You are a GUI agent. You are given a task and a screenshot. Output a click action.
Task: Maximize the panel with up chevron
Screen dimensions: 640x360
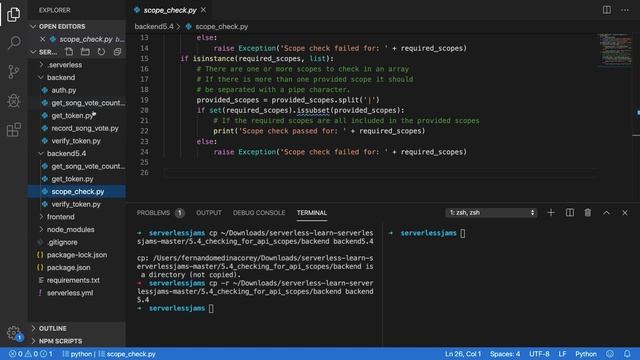click(x=606, y=213)
